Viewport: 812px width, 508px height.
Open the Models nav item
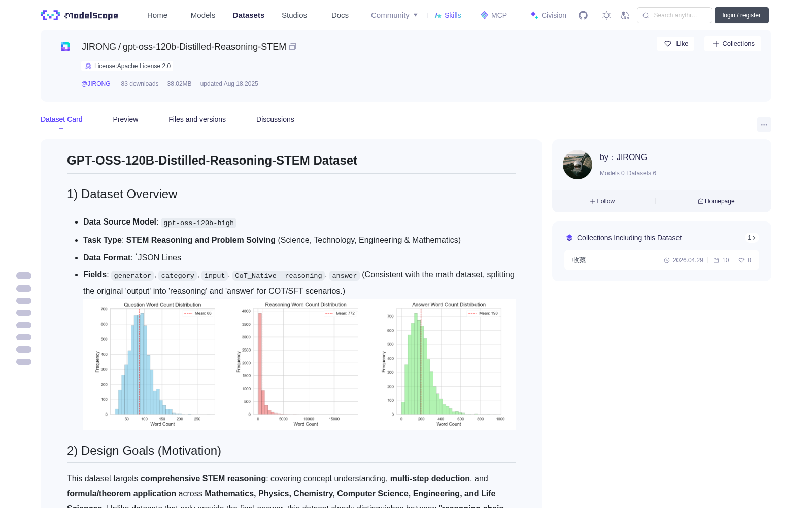(203, 15)
